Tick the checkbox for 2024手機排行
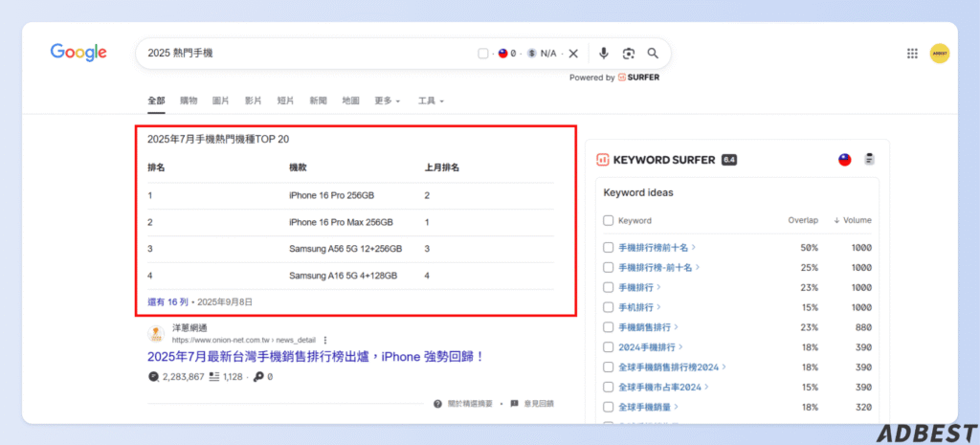Viewport: 980px width, 445px height. click(x=608, y=346)
